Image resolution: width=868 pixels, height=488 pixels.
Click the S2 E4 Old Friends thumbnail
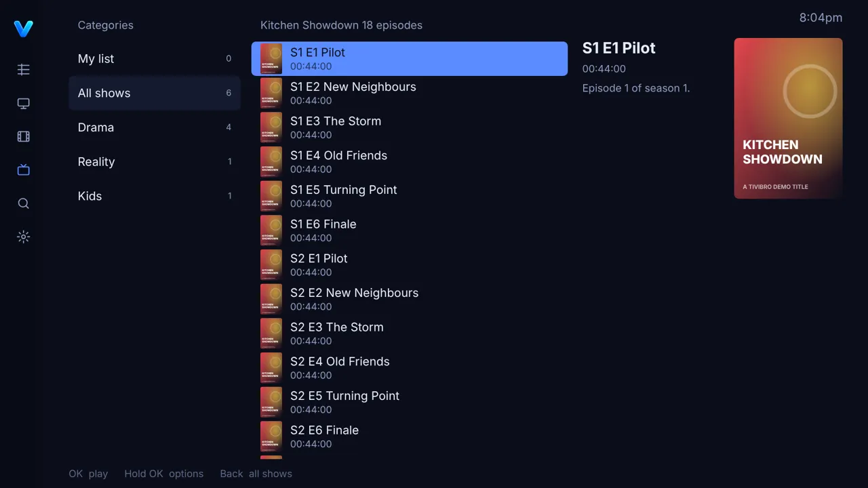click(x=271, y=368)
